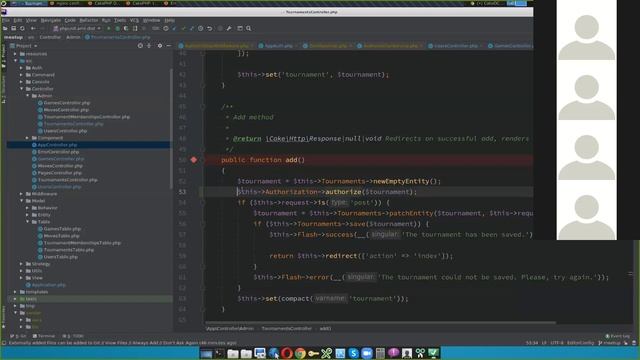Open the File menu

coord(6,20)
